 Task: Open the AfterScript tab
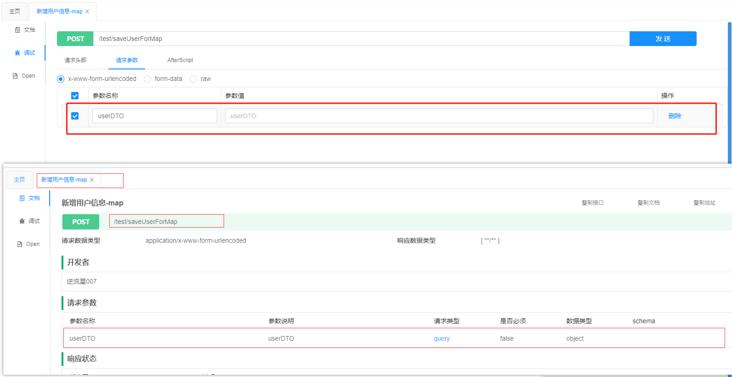pyautogui.click(x=180, y=60)
